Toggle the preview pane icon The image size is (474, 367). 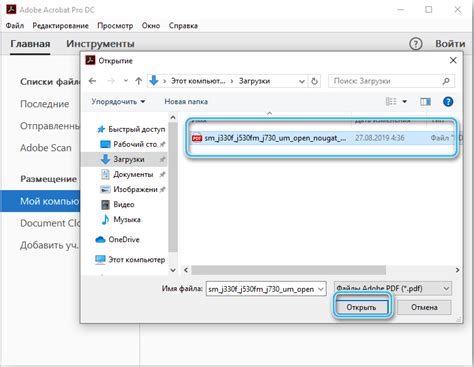click(425, 101)
